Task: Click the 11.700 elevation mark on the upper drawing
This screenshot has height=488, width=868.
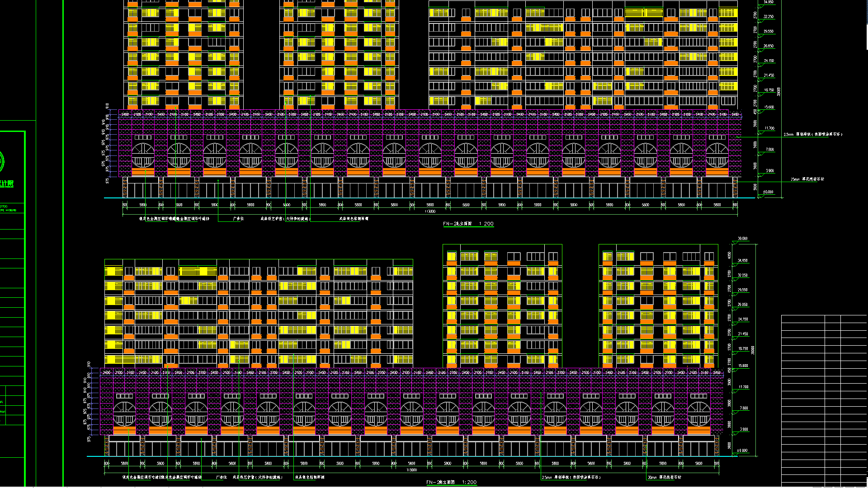Action: pyautogui.click(x=769, y=128)
